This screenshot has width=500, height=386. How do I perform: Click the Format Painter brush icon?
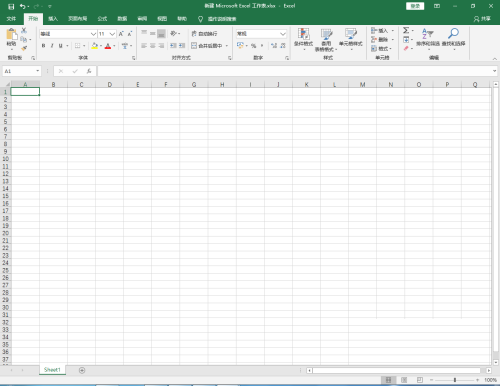24,48
